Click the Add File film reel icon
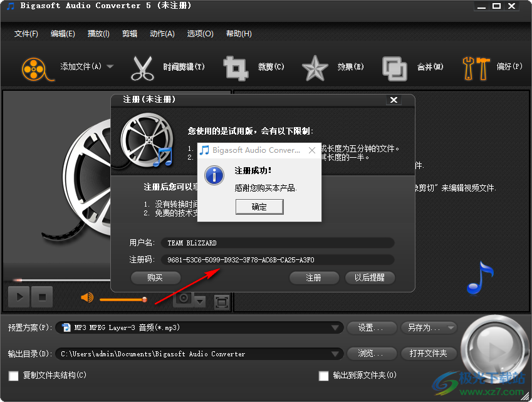The height and width of the screenshot is (402, 532). 38,69
